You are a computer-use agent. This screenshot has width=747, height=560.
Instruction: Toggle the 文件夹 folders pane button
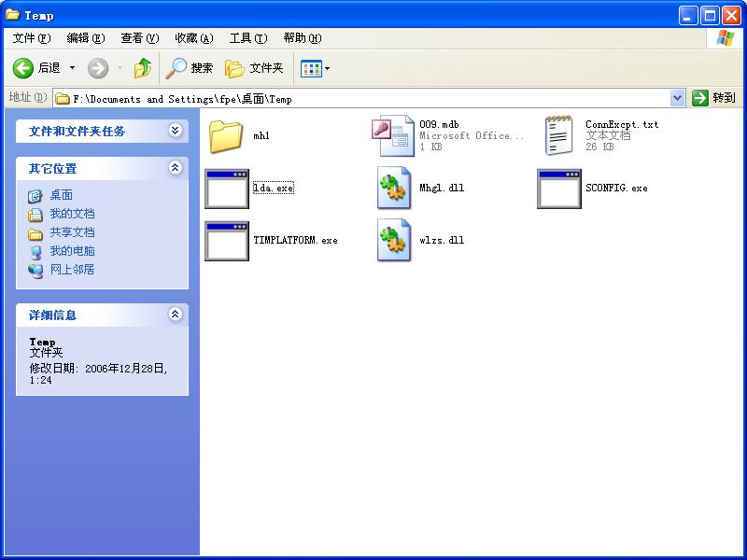(x=254, y=68)
